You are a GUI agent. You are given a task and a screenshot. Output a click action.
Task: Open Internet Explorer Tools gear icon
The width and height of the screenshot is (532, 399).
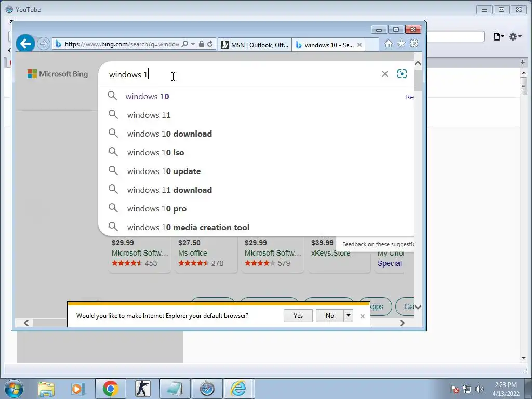414,44
